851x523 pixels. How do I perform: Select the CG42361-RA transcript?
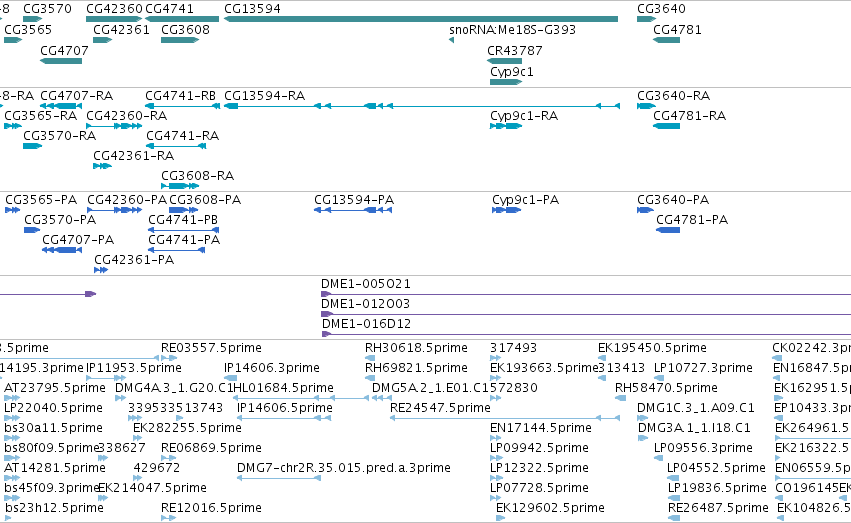103,166
